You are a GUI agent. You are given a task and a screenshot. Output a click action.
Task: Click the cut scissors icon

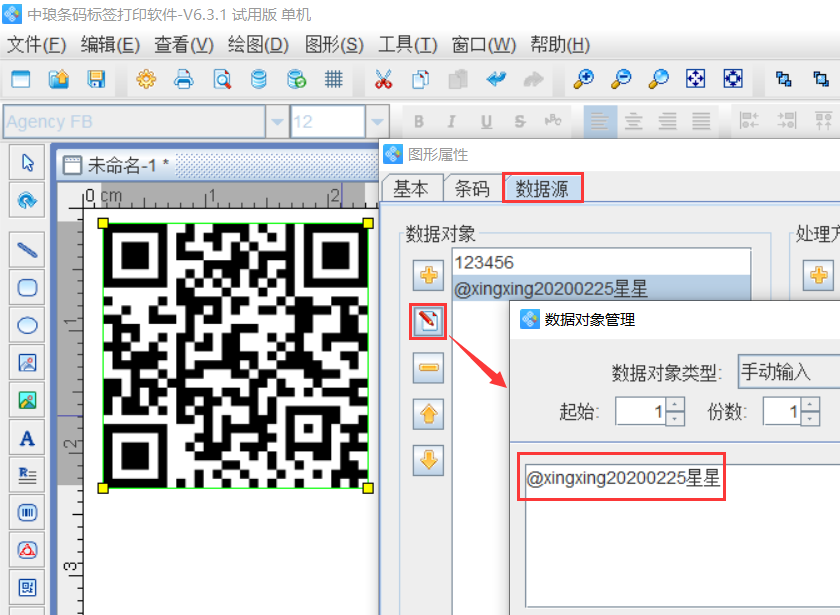pos(383,79)
